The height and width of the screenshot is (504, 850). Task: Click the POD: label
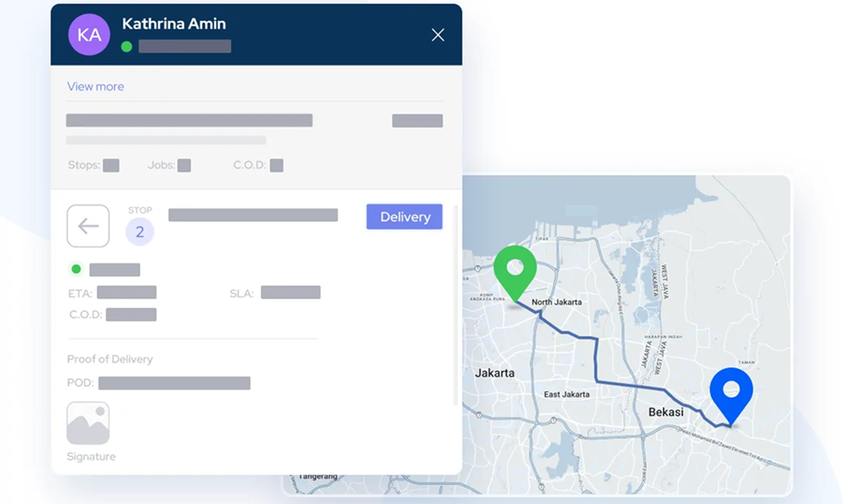[x=81, y=382]
